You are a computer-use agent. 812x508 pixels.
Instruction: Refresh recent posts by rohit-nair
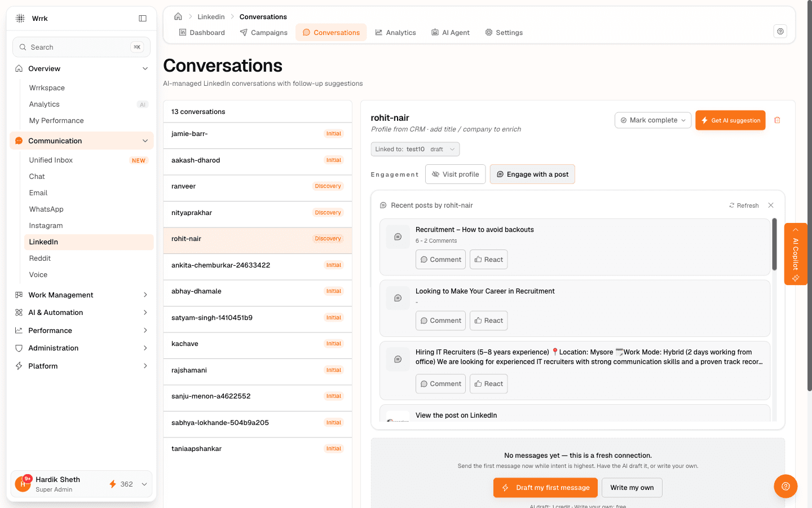(744, 205)
